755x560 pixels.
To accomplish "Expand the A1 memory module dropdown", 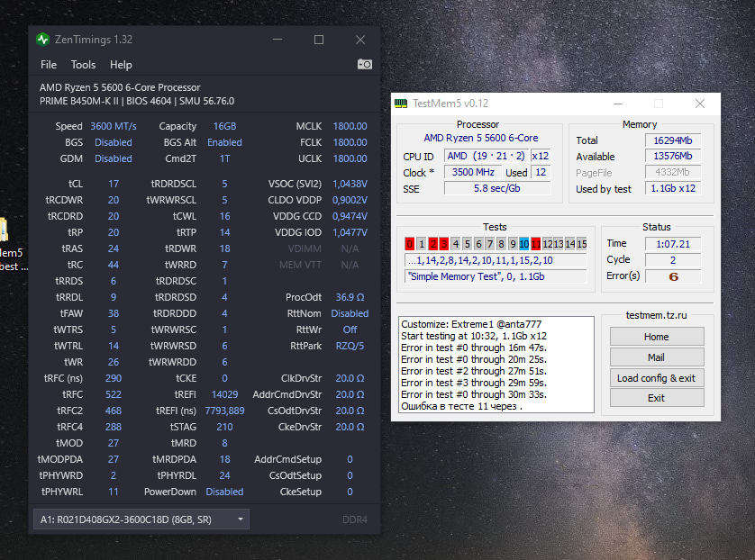I will 141,519.
